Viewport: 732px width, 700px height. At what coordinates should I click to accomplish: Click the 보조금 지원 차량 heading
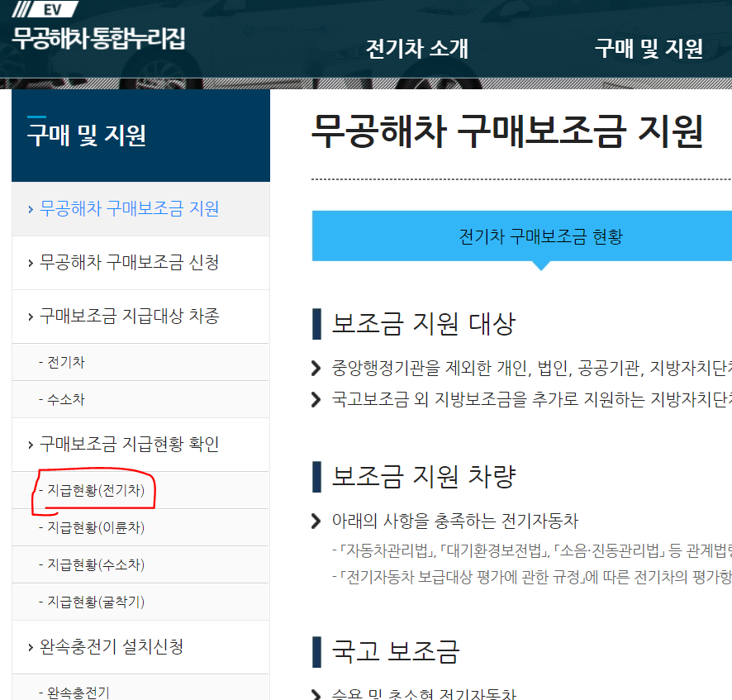424,476
